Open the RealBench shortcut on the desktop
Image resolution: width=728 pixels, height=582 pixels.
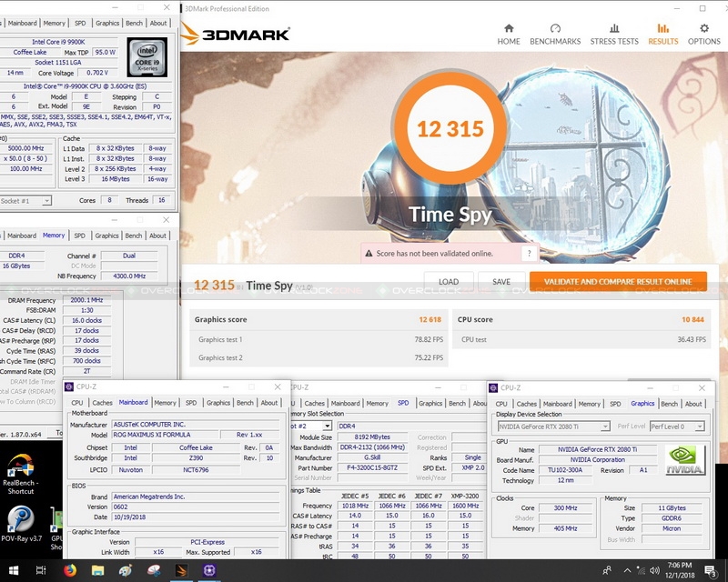tap(20, 475)
